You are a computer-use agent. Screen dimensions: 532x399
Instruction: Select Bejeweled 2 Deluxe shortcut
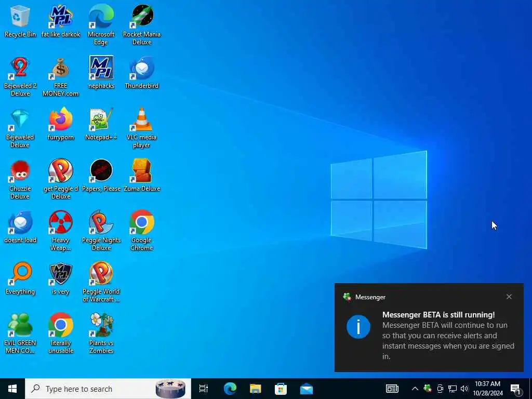pyautogui.click(x=20, y=76)
